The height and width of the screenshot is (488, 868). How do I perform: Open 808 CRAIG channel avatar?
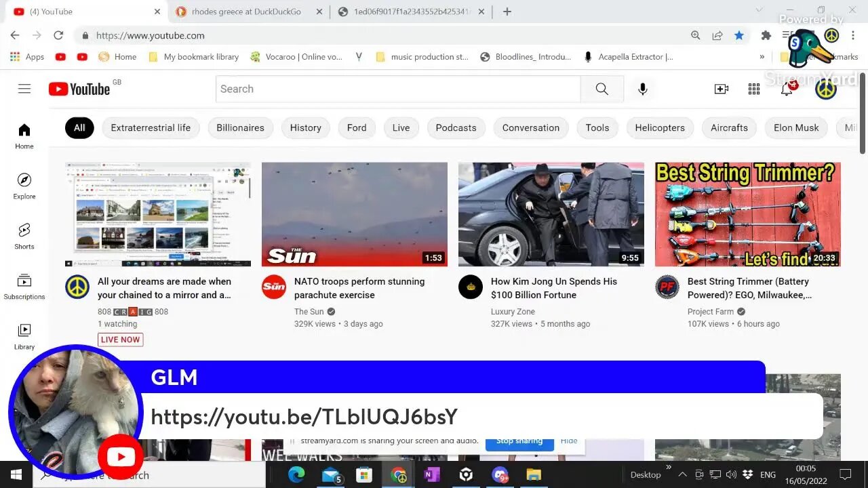pos(77,287)
